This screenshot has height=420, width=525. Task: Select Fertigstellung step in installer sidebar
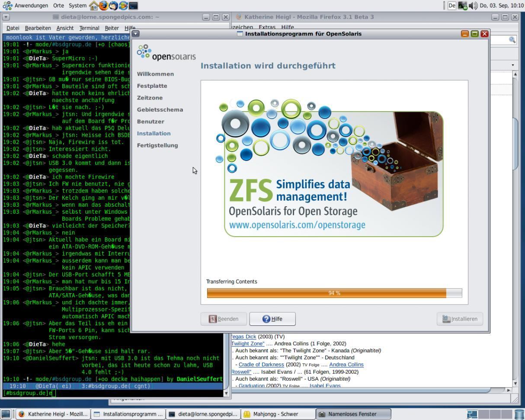point(157,145)
